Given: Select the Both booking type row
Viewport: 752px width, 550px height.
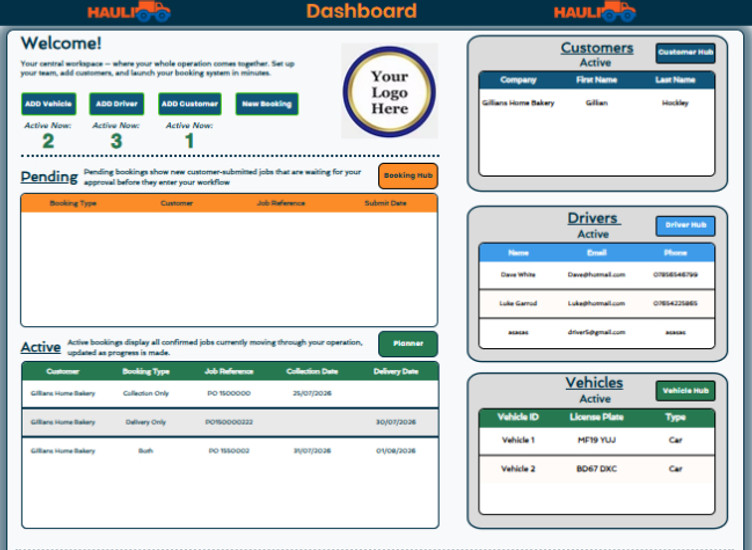Looking at the screenshot, I should point(230,451).
